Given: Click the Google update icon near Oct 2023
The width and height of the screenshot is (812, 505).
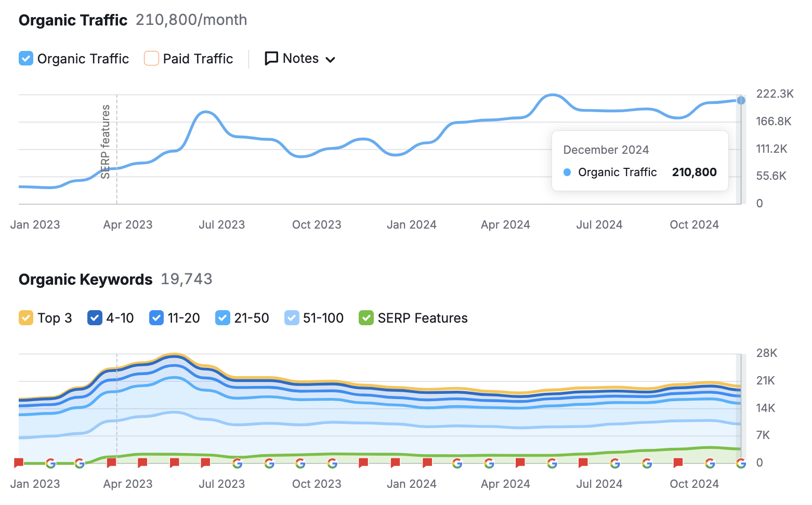Looking at the screenshot, I should 301,463.
